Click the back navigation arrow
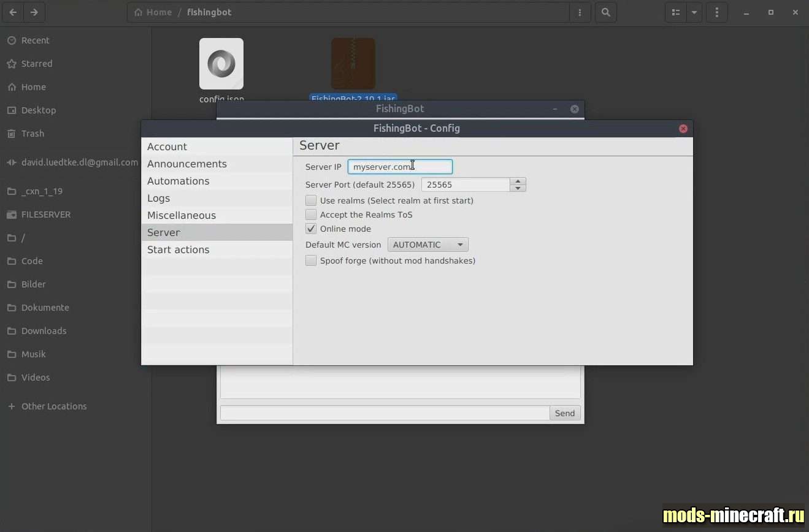This screenshot has width=809, height=532. click(x=13, y=12)
